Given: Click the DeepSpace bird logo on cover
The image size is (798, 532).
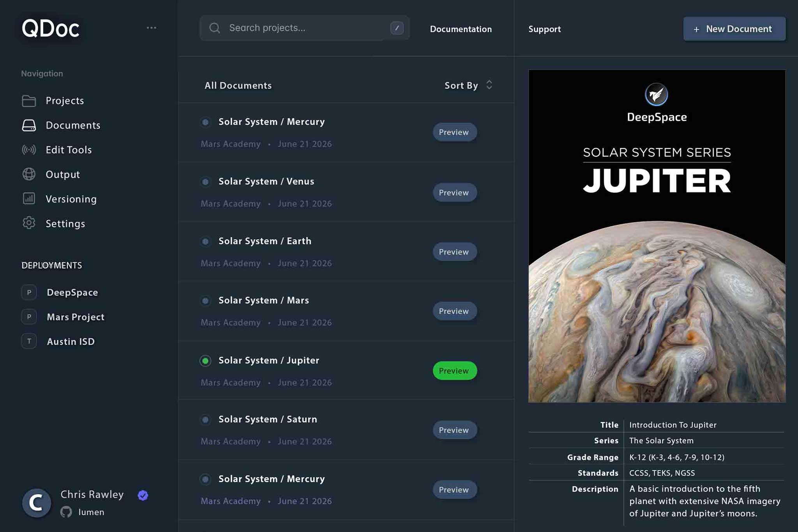Looking at the screenshot, I should coord(656,94).
